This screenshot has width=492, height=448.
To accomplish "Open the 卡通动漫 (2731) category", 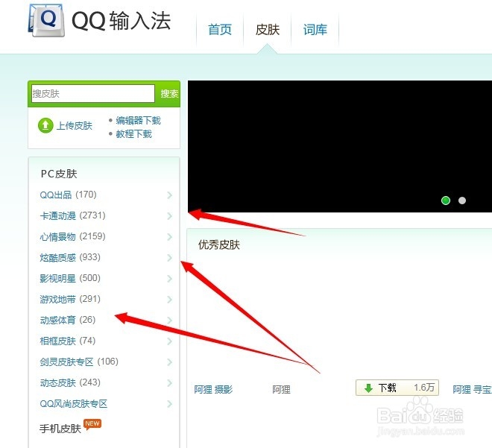I will click(72, 215).
